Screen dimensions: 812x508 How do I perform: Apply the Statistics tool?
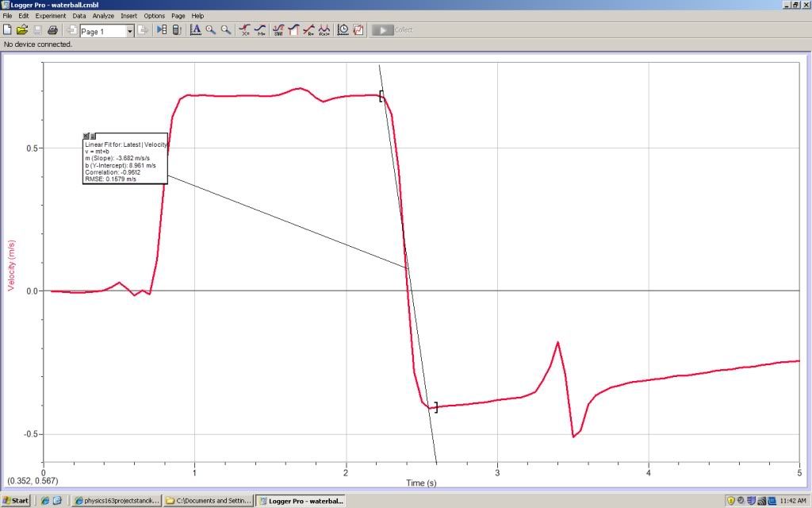point(278,30)
